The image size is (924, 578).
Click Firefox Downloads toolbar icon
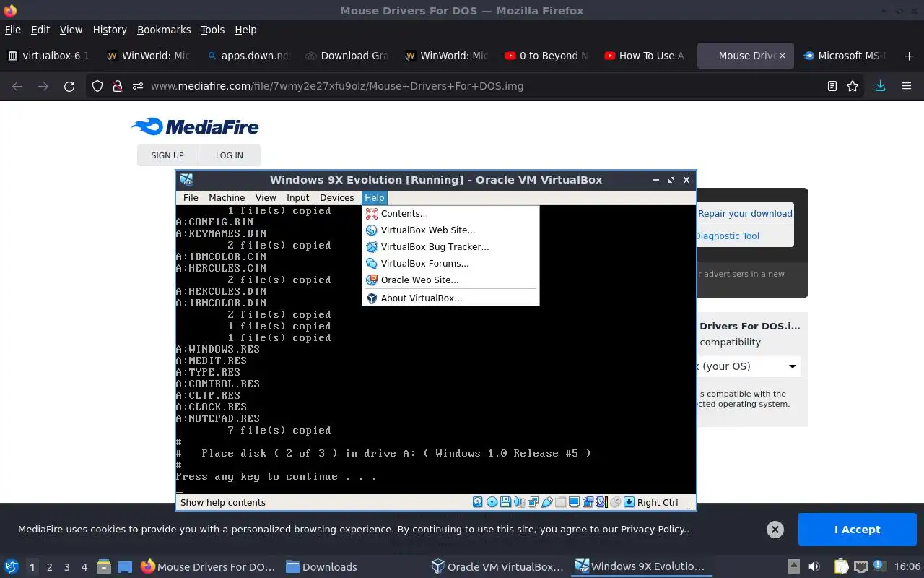pyautogui.click(x=880, y=86)
